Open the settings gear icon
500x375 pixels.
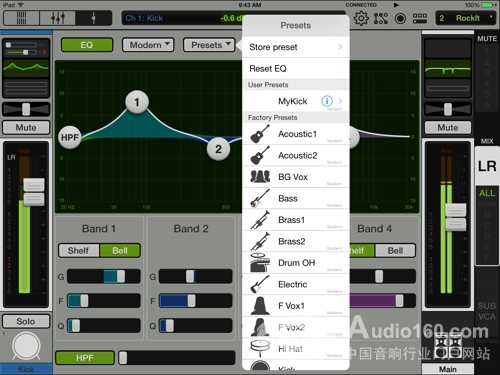click(361, 18)
